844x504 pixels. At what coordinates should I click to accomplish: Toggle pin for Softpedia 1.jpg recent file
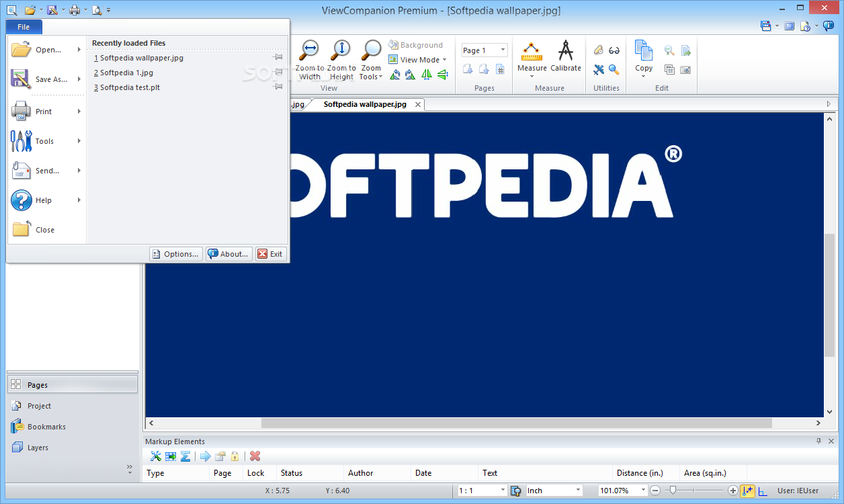[278, 73]
